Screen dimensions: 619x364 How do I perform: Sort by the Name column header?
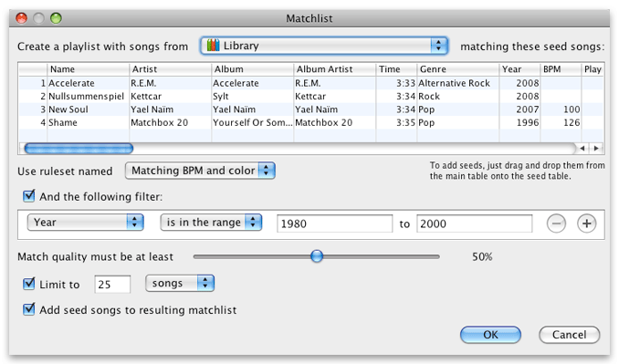[88, 69]
